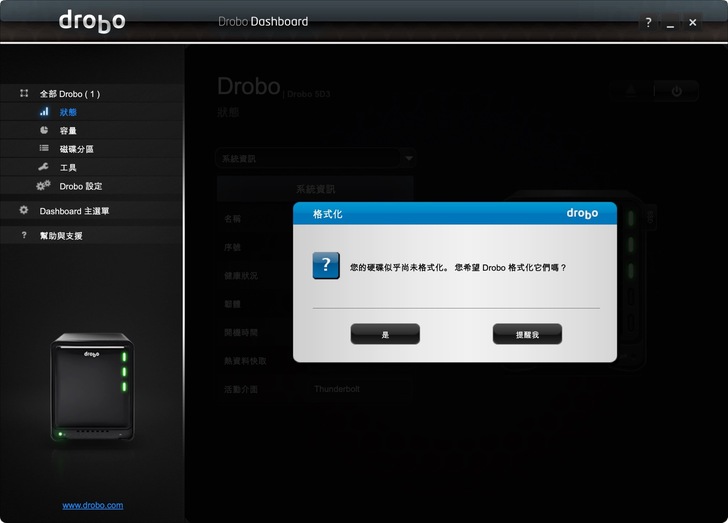This screenshot has width=728, height=523.
Task: Click the drobo logo in dialog header
Action: (582, 213)
